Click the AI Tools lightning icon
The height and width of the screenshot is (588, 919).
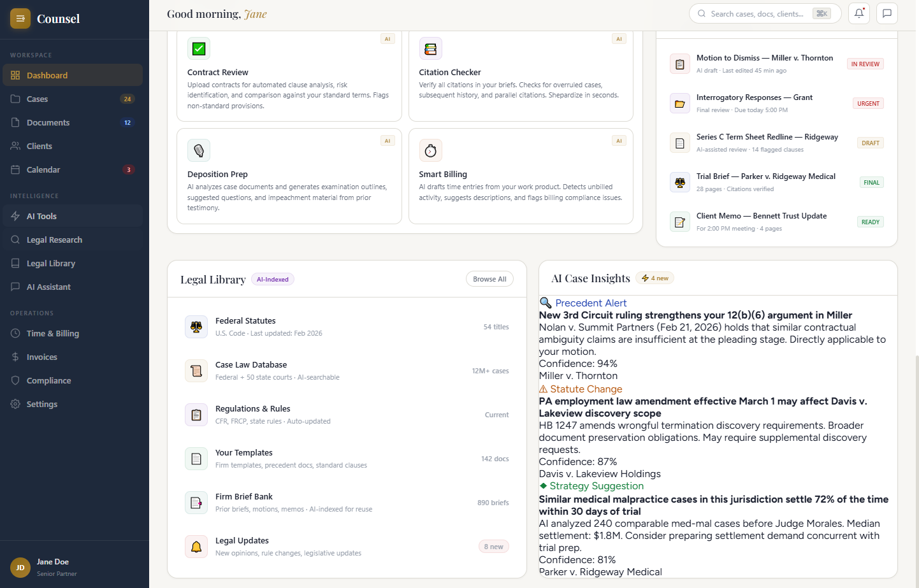click(15, 216)
